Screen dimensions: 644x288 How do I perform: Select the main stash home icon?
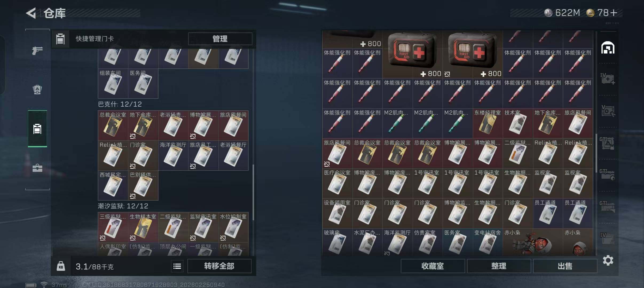[608, 48]
